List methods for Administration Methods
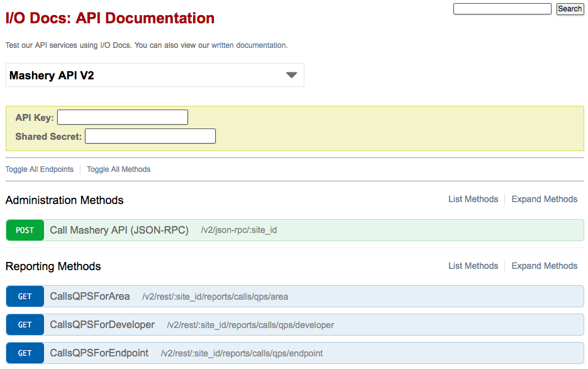The image size is (588, 369). (x=474, y=199)
